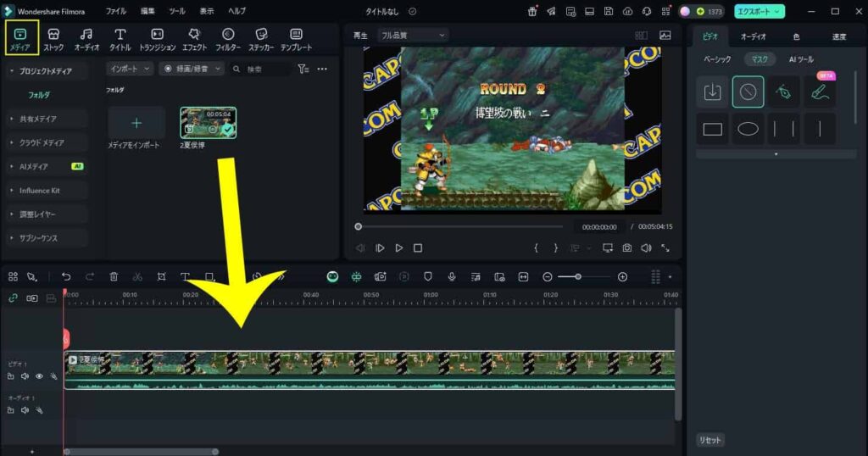
Task: Lock the オーディオ1 track
Action: [10, 410]
